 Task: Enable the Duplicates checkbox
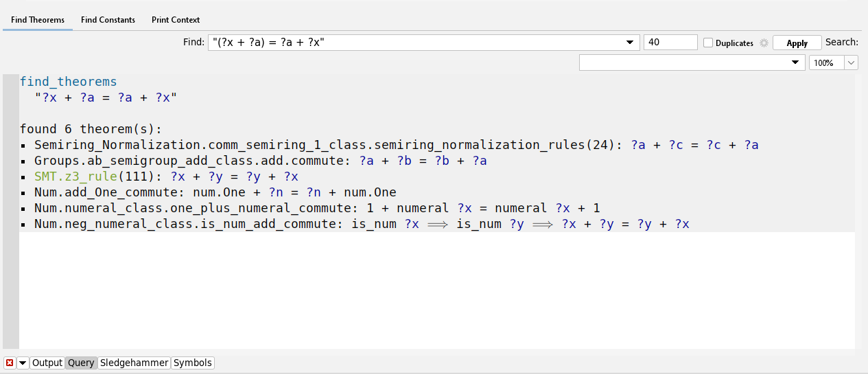pos(708,43)
